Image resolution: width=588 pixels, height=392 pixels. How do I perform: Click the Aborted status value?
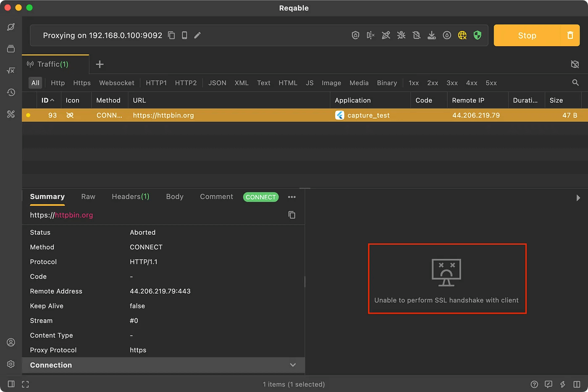[x=143, y=232]
